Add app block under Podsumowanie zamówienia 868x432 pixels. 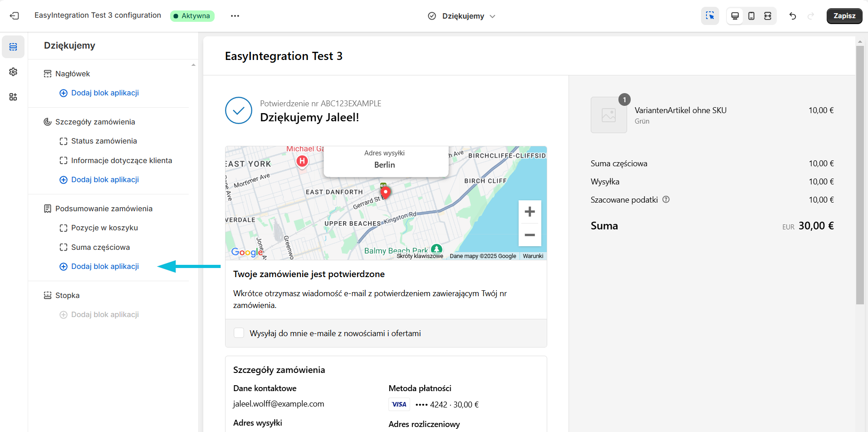coord(99,266)
